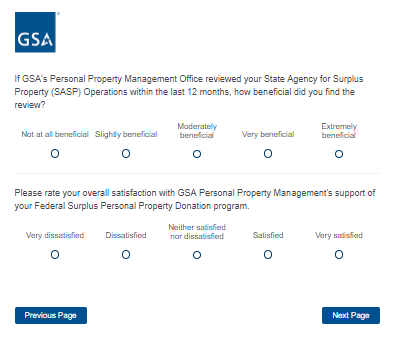The width and height of the screenshot is (398, 362).
Task: Click the 'Extremely beneficial' label text
Action: click(339, 131)
